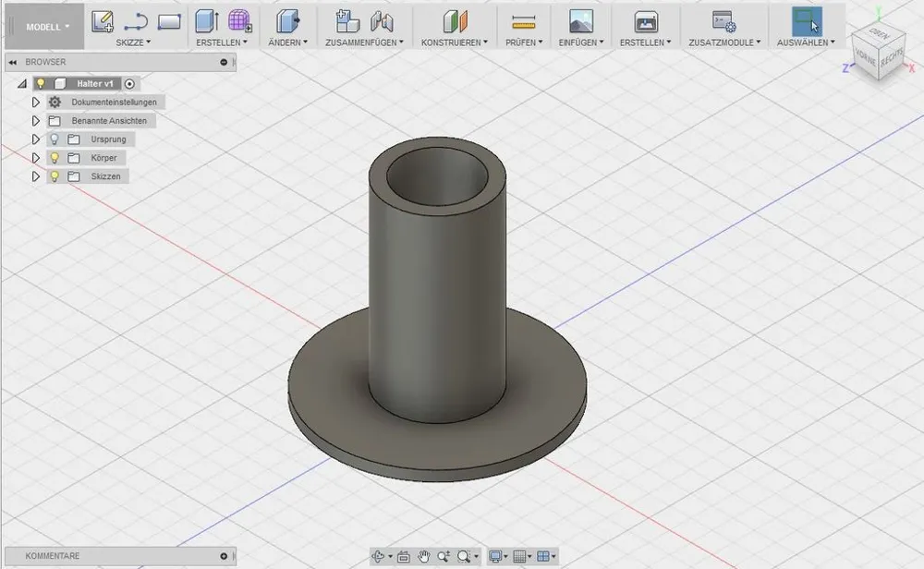Expand the Skizzen tree item

pyautogui.click(x=35, y=176)
